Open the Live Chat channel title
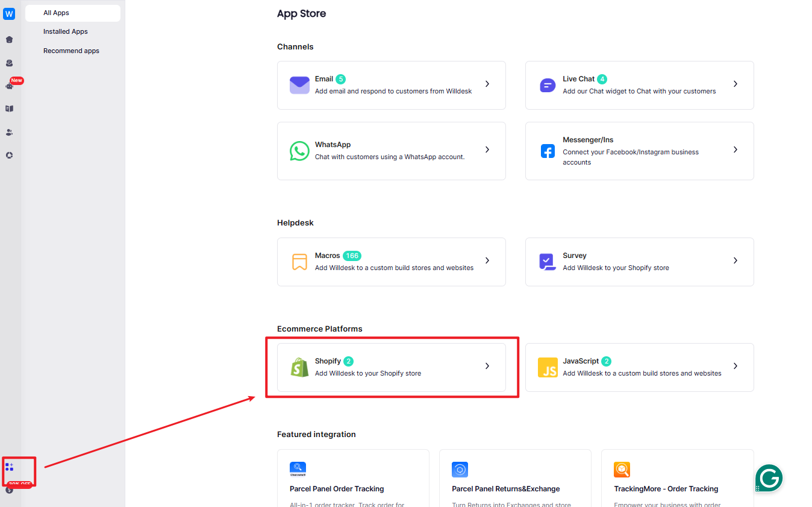Screen dimensions: 812x507 (x=579, y=79)
